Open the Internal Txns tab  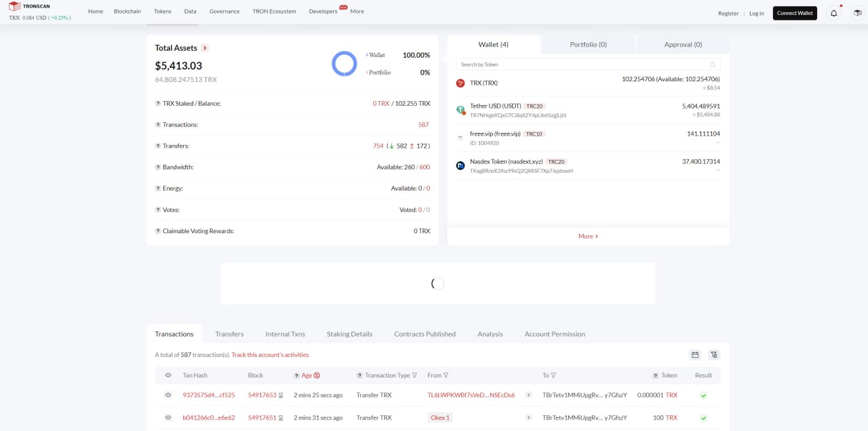[285, 334]
